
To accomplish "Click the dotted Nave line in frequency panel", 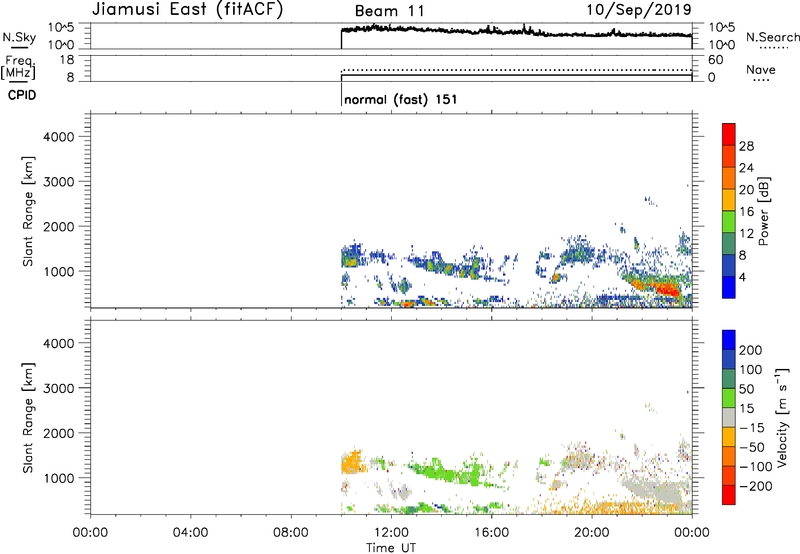I will 516,70.
